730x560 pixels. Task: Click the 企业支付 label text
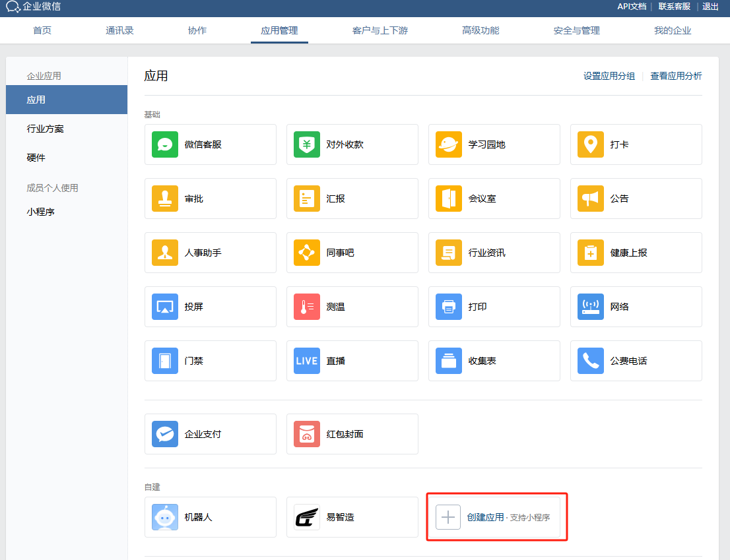tap(203, 434)
